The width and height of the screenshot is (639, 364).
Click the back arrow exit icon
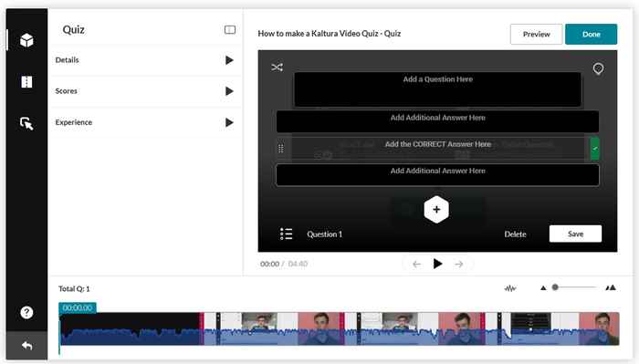26,346
